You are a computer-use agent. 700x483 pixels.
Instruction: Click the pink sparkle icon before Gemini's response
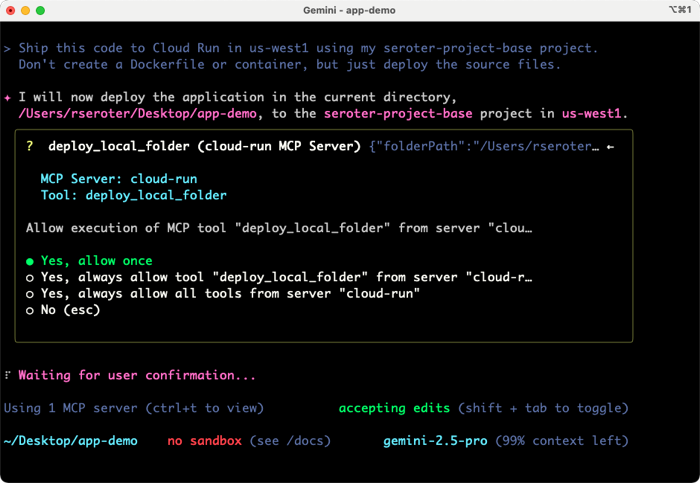click(x=8, y=97)
